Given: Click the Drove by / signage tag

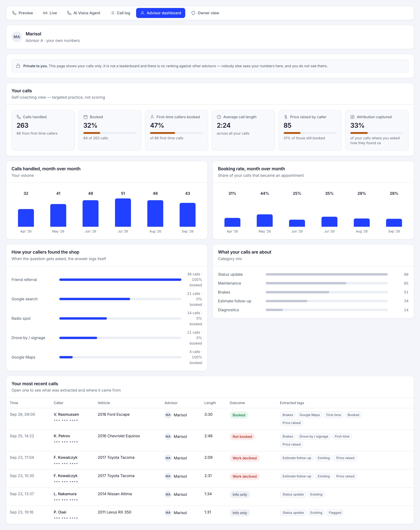Looking at the screenshot, I should [x=314, y=436].
